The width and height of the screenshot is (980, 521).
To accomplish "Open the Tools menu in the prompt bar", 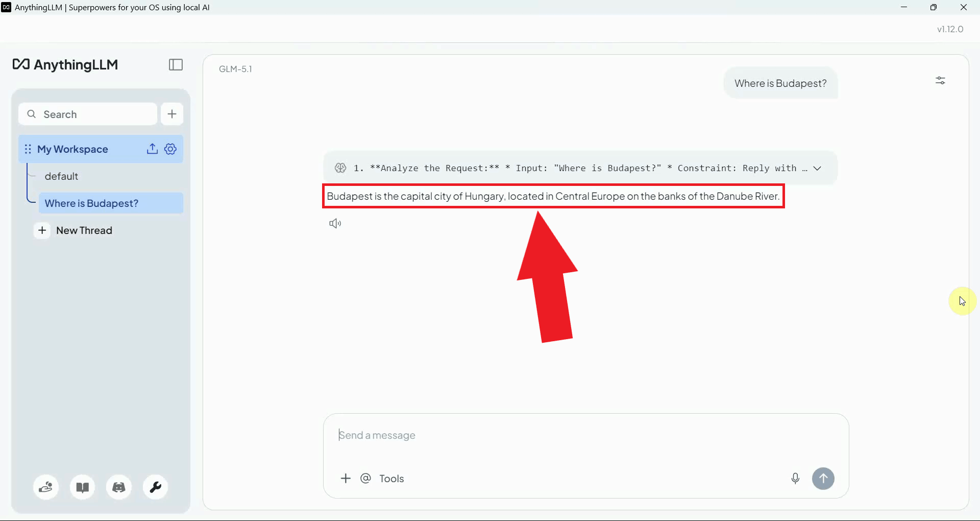I will pos(391,479).
